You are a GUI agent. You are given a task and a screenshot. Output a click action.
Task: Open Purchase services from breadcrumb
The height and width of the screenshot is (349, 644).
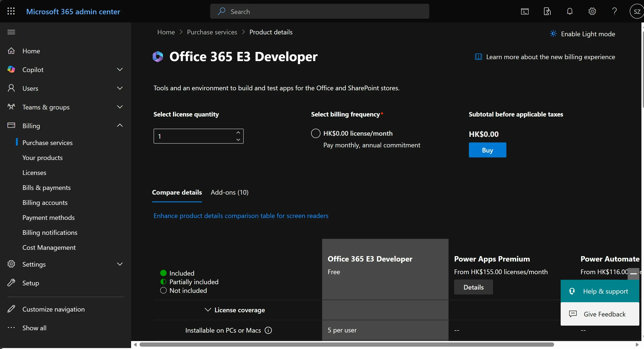pos(212,32)
